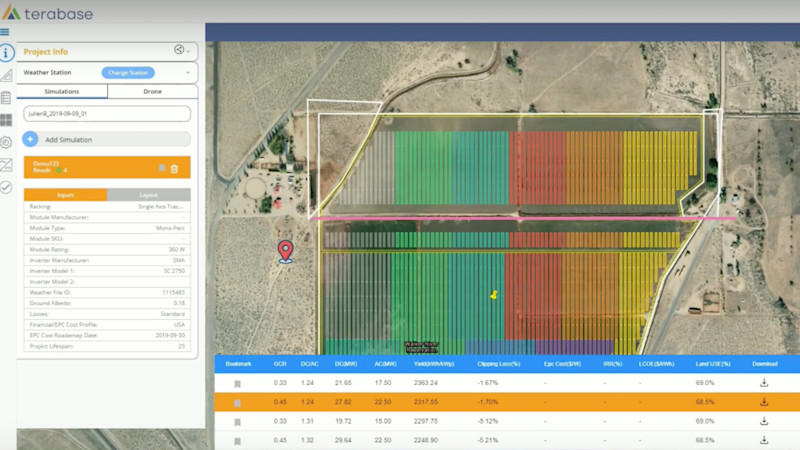800x450 pixels.
Task: Click the share icon in Project Info
Action: [179, 49]
